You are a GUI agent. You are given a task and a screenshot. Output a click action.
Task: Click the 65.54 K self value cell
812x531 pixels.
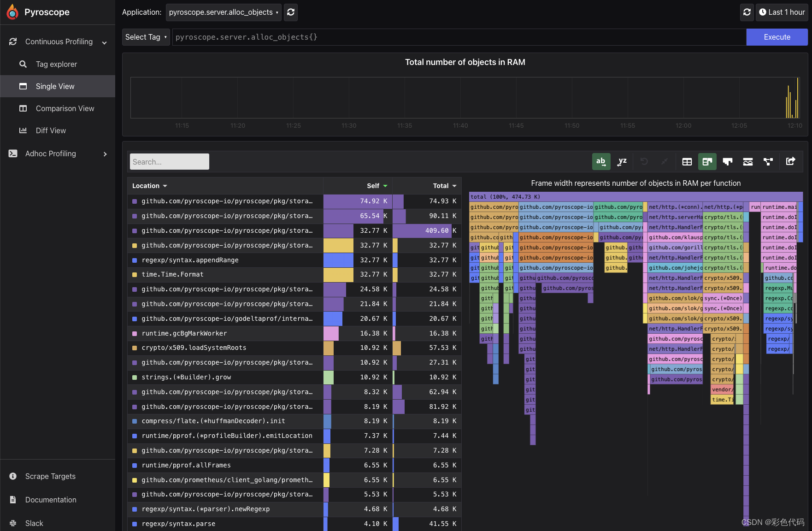tap(358, 216)
